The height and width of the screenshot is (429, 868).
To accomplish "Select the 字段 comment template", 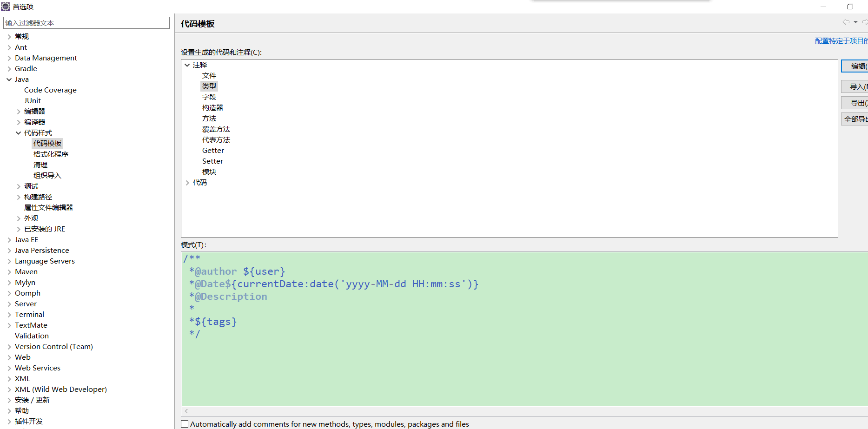I will click(209, 97).
